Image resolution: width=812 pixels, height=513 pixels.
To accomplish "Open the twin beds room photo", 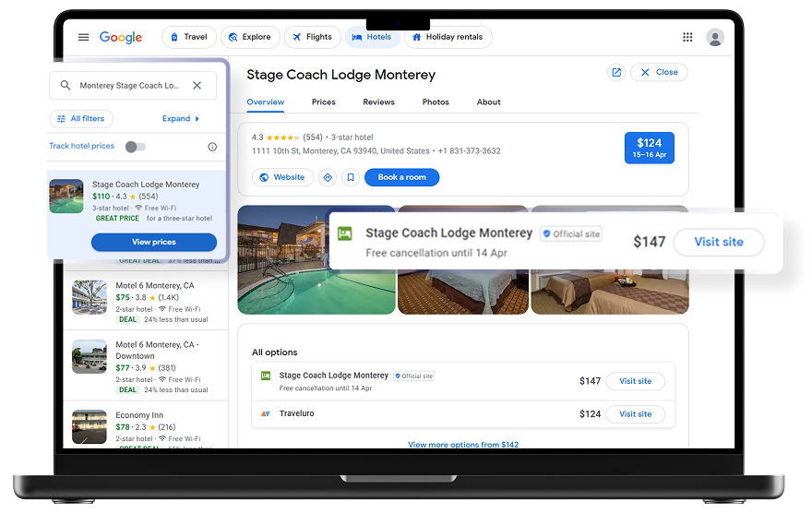I will pyautogui.click(x=610, y=292).
